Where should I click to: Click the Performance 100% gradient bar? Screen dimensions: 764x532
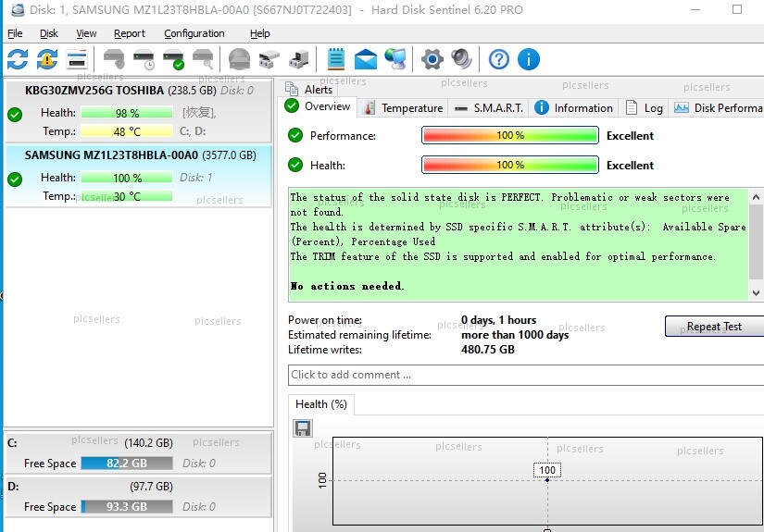click(x=510, y=135)
